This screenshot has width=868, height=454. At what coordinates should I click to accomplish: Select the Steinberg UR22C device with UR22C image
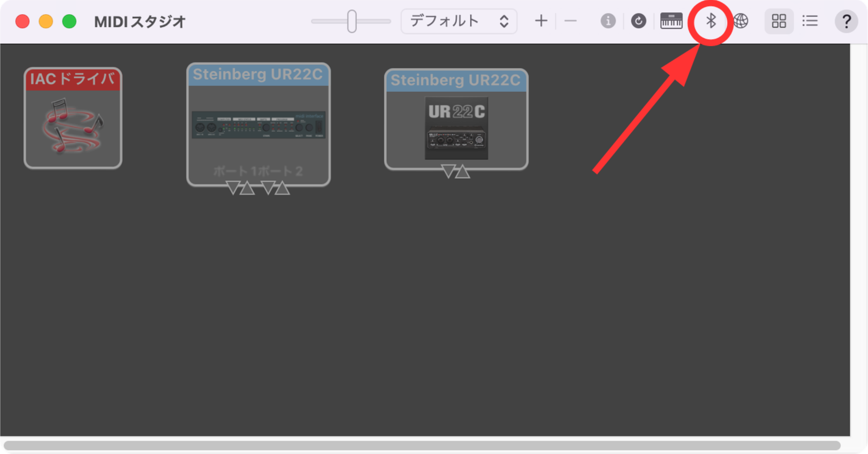point(456,119)
